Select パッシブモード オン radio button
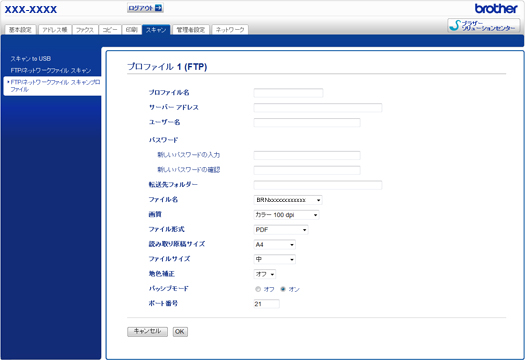 (283, 289)
